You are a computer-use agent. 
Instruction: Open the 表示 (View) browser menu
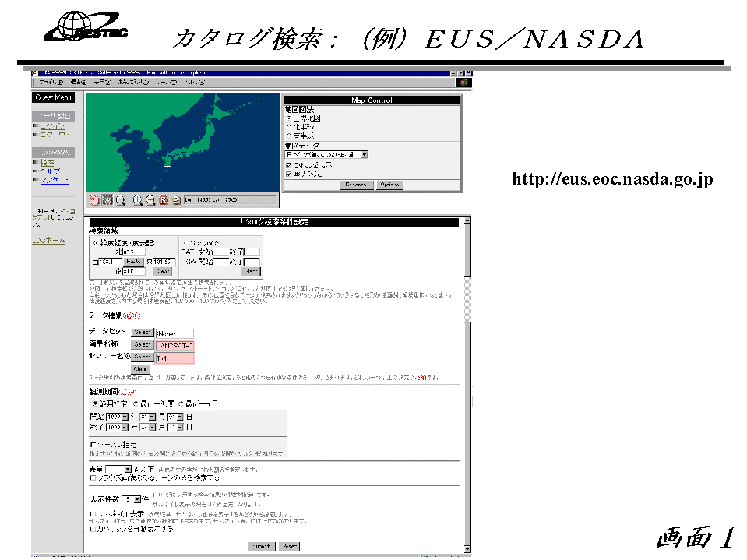[x=101, y=83]
